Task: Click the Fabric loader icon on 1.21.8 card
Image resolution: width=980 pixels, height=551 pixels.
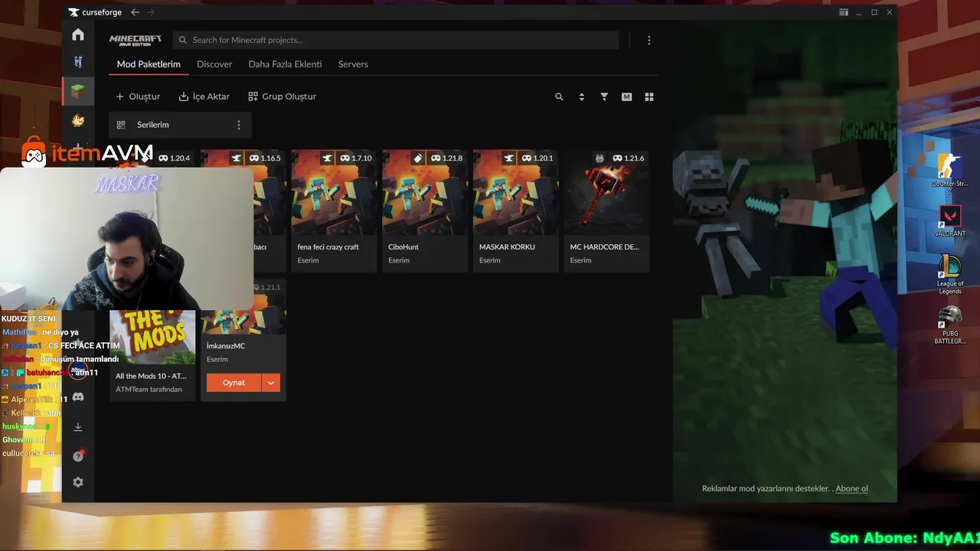Action: point(418,158)
